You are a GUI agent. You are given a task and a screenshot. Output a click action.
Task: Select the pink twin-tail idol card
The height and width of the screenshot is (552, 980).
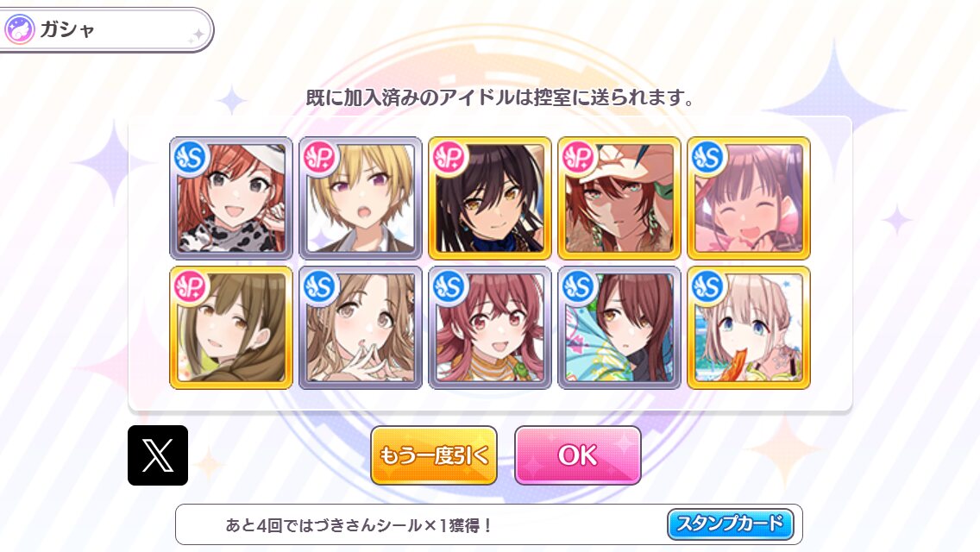(x=490, y=328)
